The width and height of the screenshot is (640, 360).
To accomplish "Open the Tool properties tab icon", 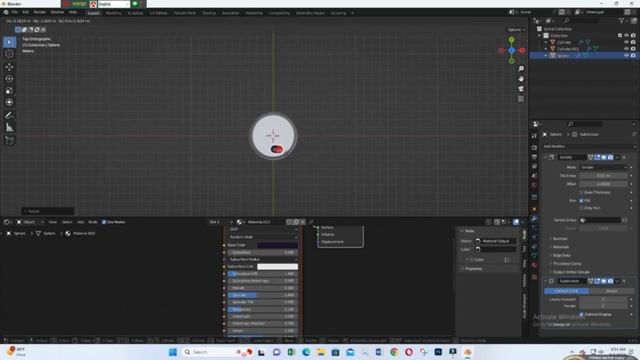I will (534, 136).
